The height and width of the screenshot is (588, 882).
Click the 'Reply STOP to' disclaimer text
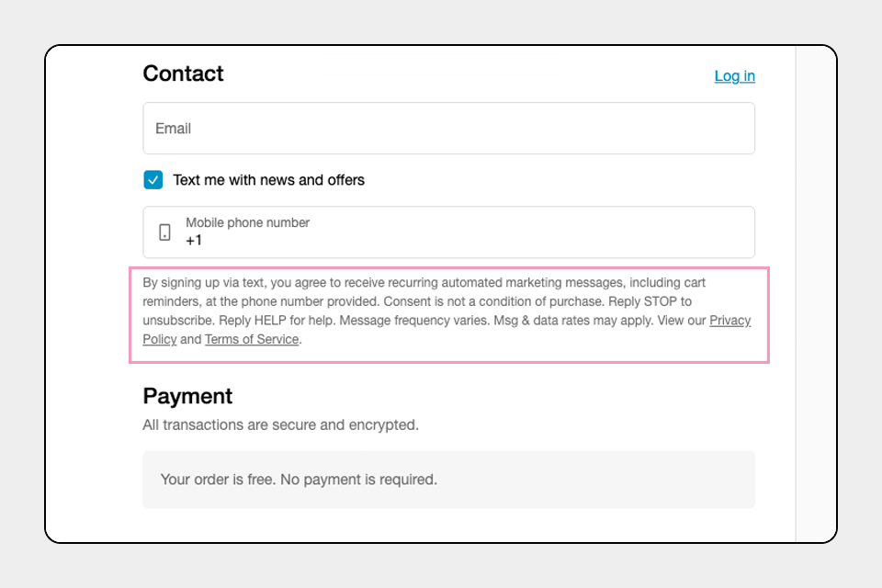pyautogui.click(x=650, y=301)
